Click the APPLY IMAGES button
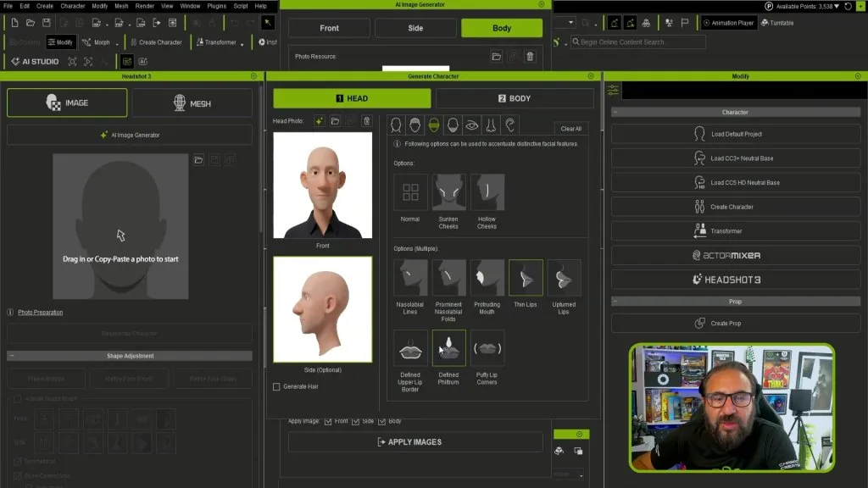This screenshot has height=488, width=868. coord(415,442)
